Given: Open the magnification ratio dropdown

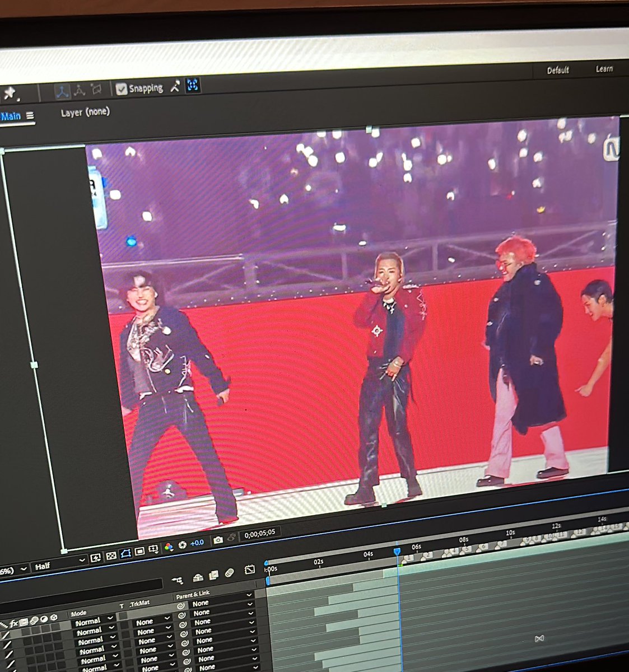Looking at the screenshot, I should pos(12,570).
